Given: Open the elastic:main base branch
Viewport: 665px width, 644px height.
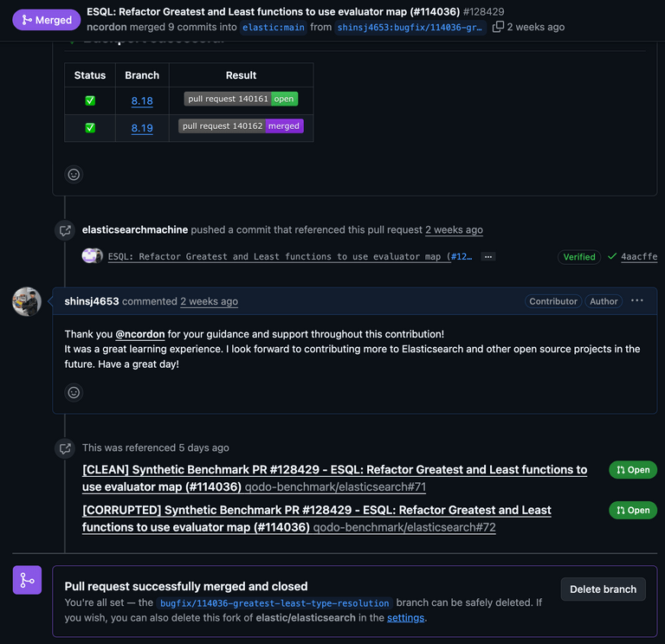Looking at the screenshot, I should click(274, 27).
